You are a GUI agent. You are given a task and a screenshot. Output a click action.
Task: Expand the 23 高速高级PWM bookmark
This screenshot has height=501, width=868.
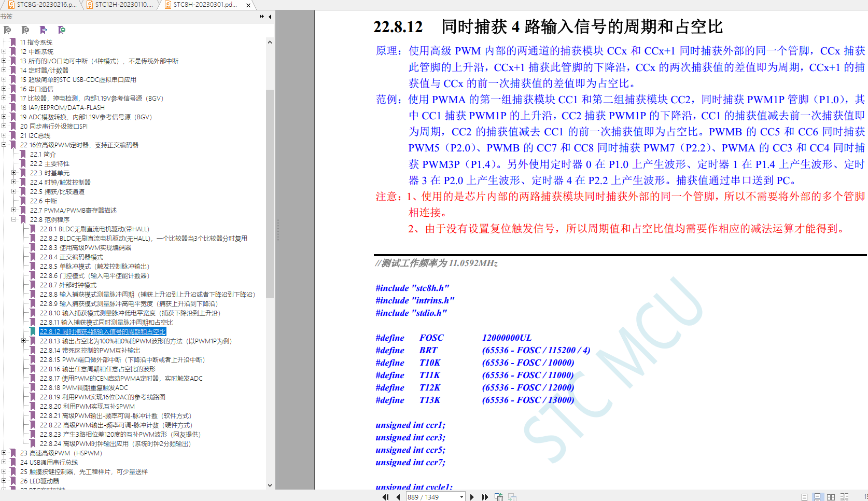point(4,453)
